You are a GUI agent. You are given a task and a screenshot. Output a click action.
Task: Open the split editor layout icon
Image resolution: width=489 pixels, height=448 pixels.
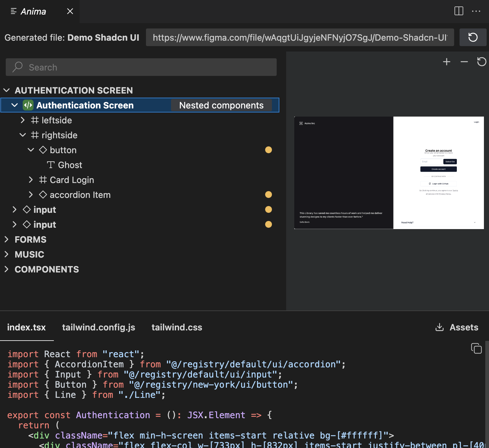pyautogui.click(x=459, y=11)
